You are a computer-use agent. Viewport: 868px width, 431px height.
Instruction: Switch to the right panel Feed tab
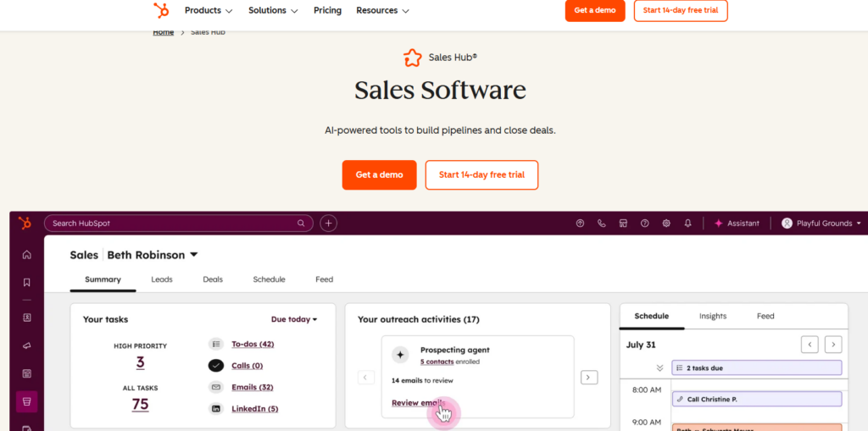[x=765, y=317]
